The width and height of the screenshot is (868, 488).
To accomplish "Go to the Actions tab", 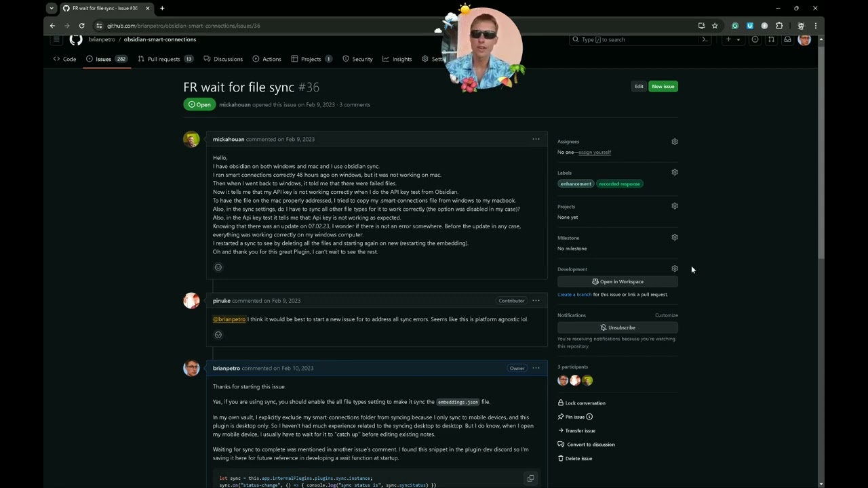I will coord(267,59).
